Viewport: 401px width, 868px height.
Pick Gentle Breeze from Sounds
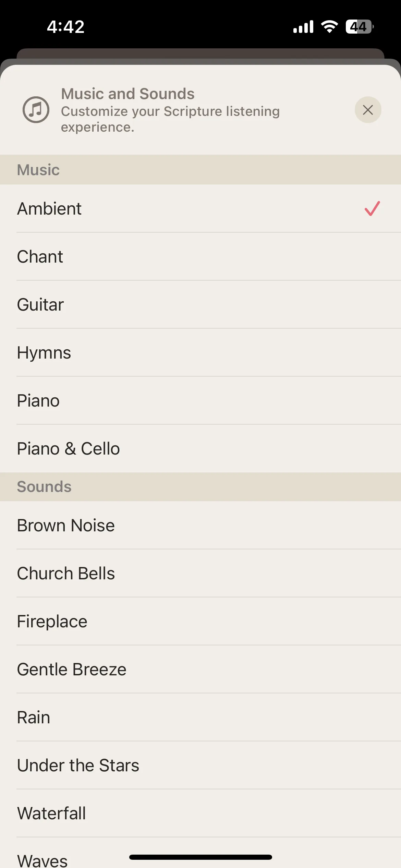(200, 669)
